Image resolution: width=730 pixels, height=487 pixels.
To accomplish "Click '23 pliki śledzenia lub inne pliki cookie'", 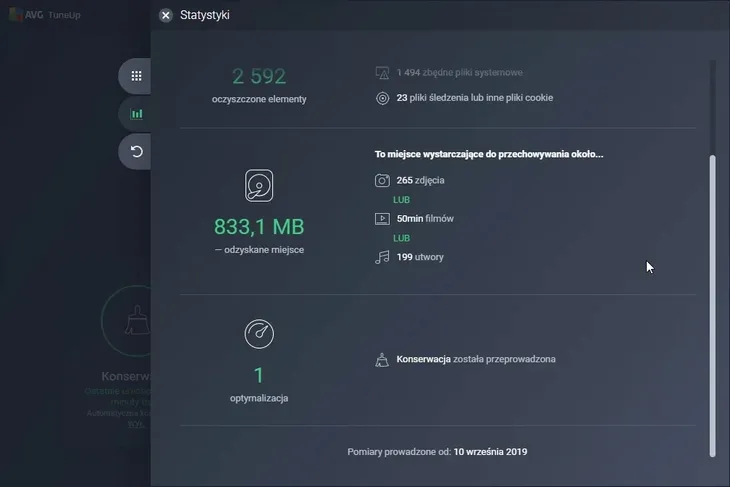I will coord(475,98).
